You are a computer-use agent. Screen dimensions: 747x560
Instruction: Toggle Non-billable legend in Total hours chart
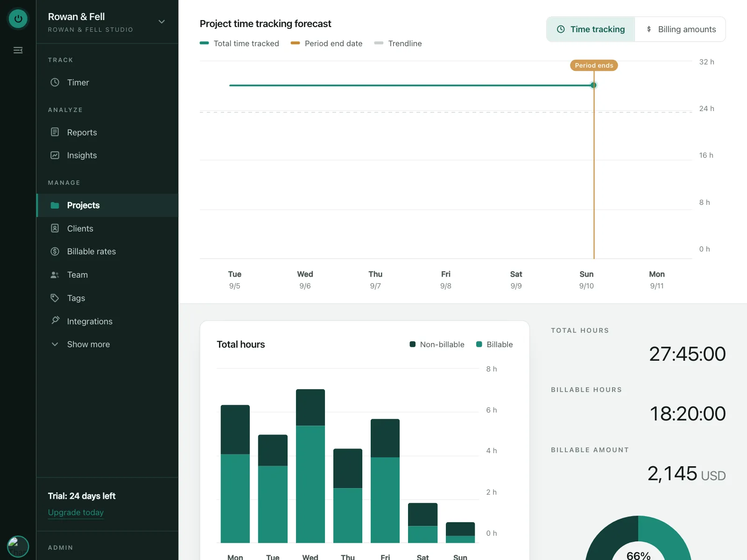437,344
